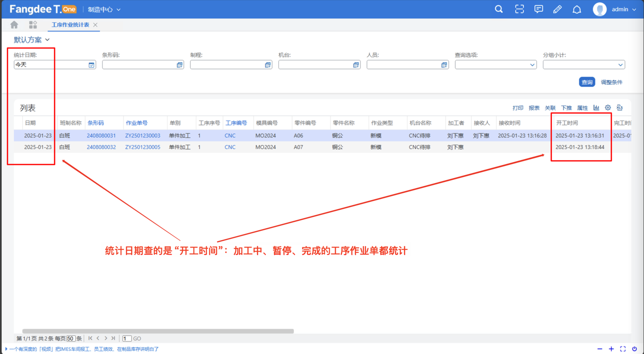Click the page size field showing 50
Image resolution: width=644 pixels, height=354 pixels.
click(71, 339)
